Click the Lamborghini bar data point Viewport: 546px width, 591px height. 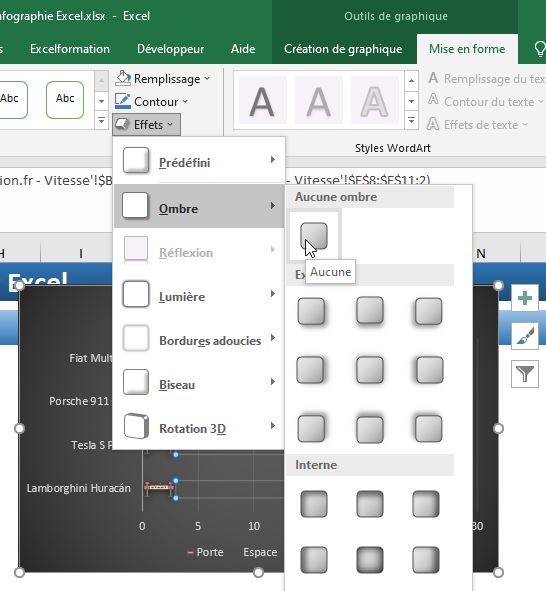click(159, 487)
